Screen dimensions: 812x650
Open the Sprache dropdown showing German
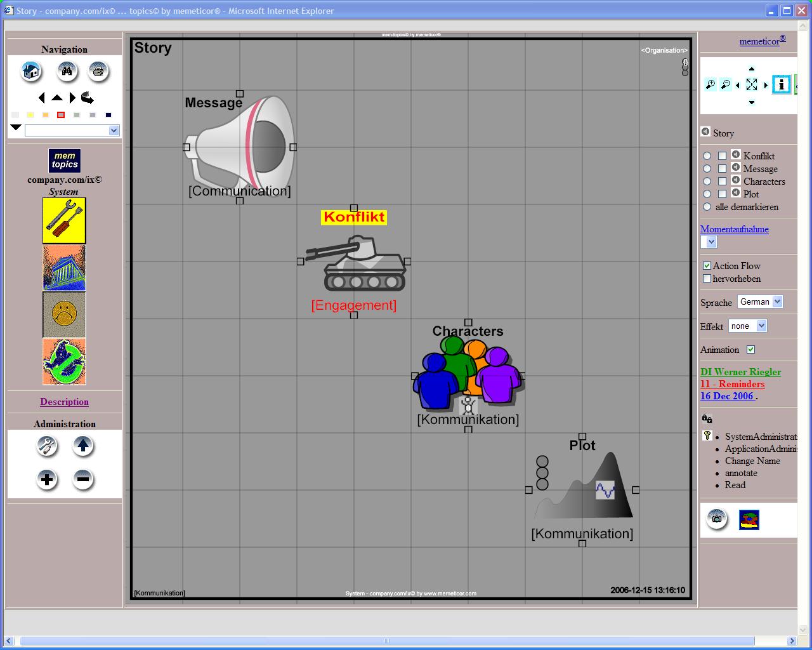point(760,302)
